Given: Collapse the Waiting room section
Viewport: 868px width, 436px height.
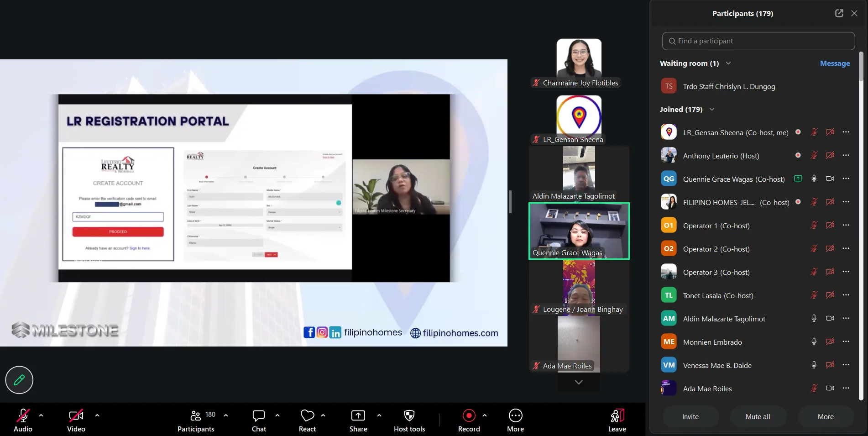Looking at the screenshot, I should (x=728, y=63).
